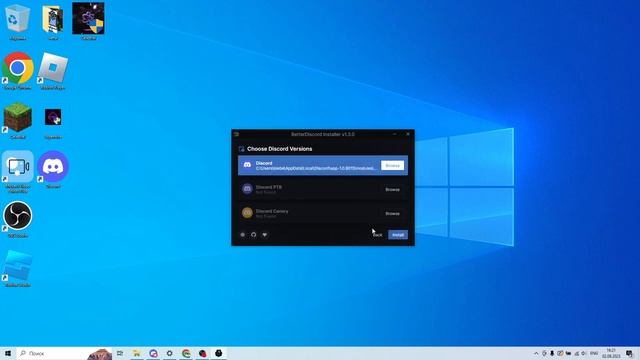Open the GitHub link icon in installer footer
The height and width of the screenshot is (360, 640).
coord(253,235)
